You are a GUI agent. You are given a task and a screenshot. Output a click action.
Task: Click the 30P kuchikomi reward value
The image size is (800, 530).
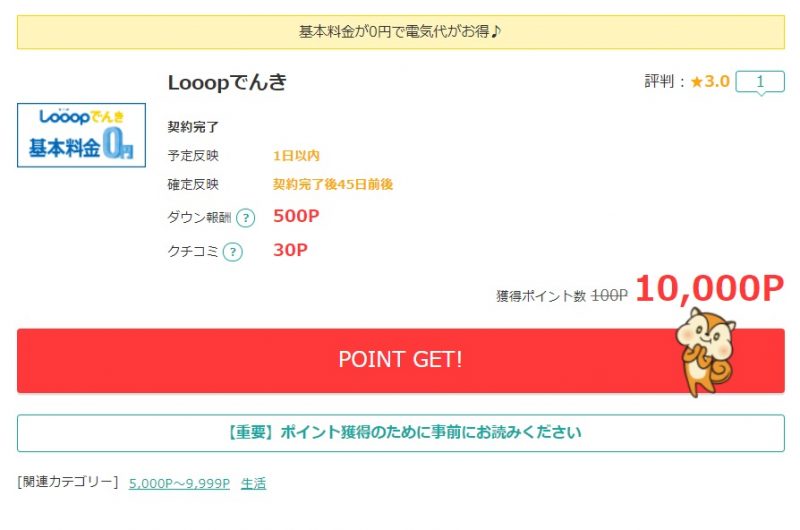(x=290, y=250)
